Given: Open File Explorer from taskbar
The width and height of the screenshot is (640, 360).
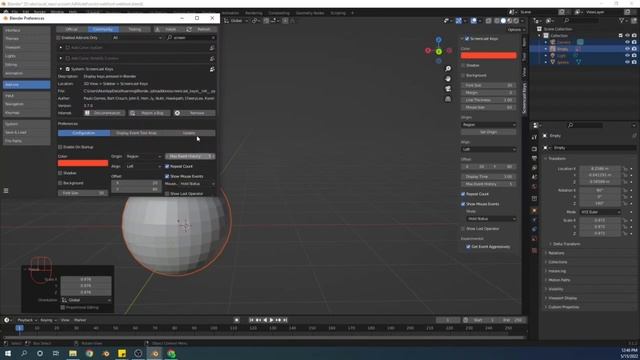Looking at the screenshot, I should point(73,353).
